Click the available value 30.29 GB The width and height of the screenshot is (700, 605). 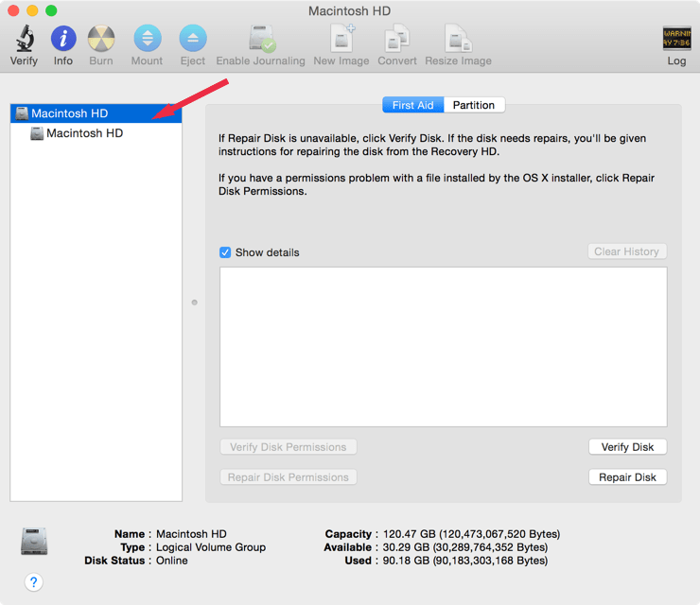[406, 547]
